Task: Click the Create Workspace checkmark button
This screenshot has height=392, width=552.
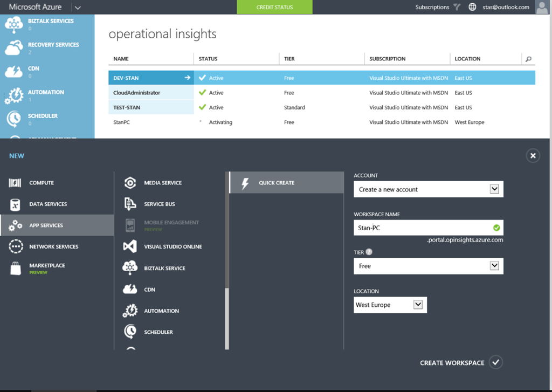Action: (496, 362)
